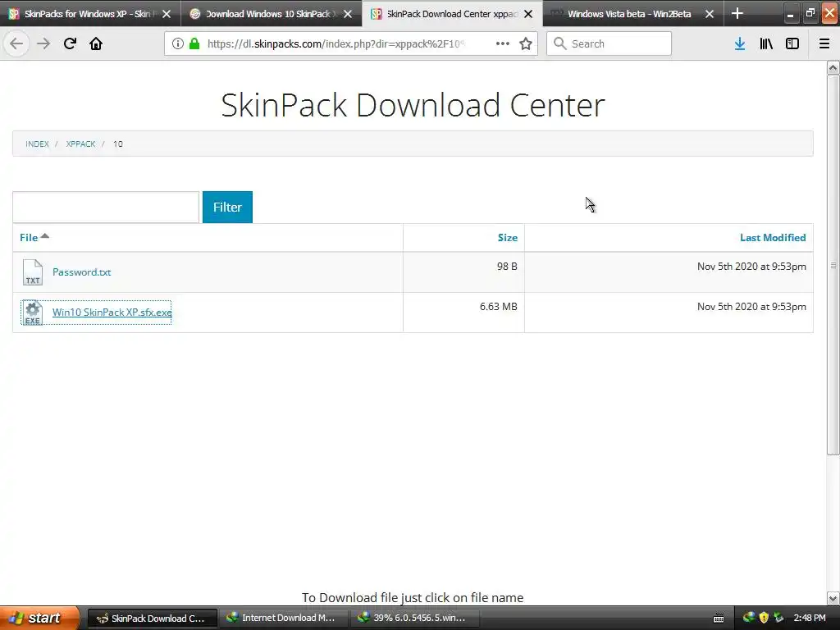Image resolution: width=840 pixels, height=630 pixels.
Task: Toggle the sidebar view
Action: [x=792, y=43]
